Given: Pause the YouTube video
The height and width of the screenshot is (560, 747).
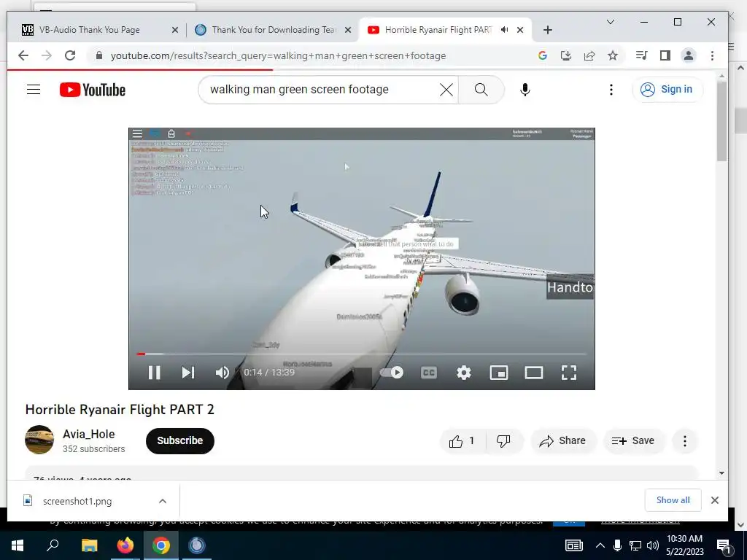Looking at the screenshot, I should tap(154, 373).
